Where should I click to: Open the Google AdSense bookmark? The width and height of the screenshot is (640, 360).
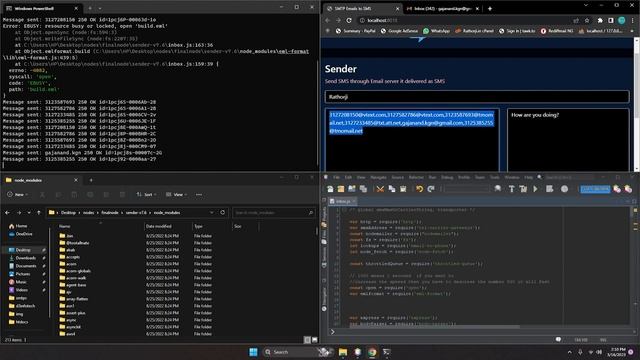coord(399,31)
